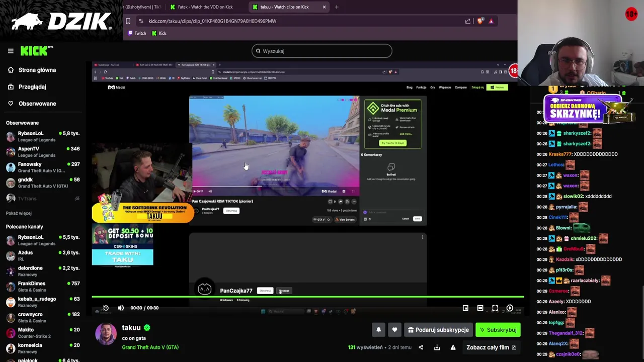Click the share icon in address bar
Image resolution: width=644 pixels, height=362 pixels.
pos(468,21)
